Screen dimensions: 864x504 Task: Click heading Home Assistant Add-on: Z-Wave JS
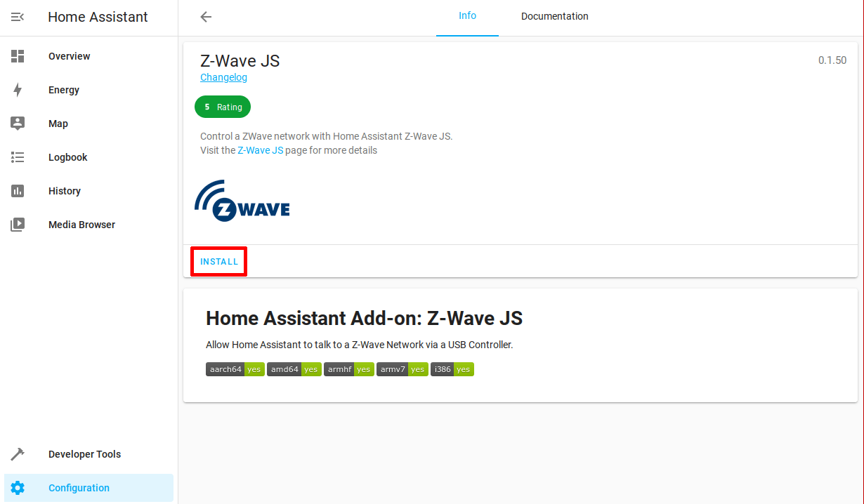(x=364, y=318)
